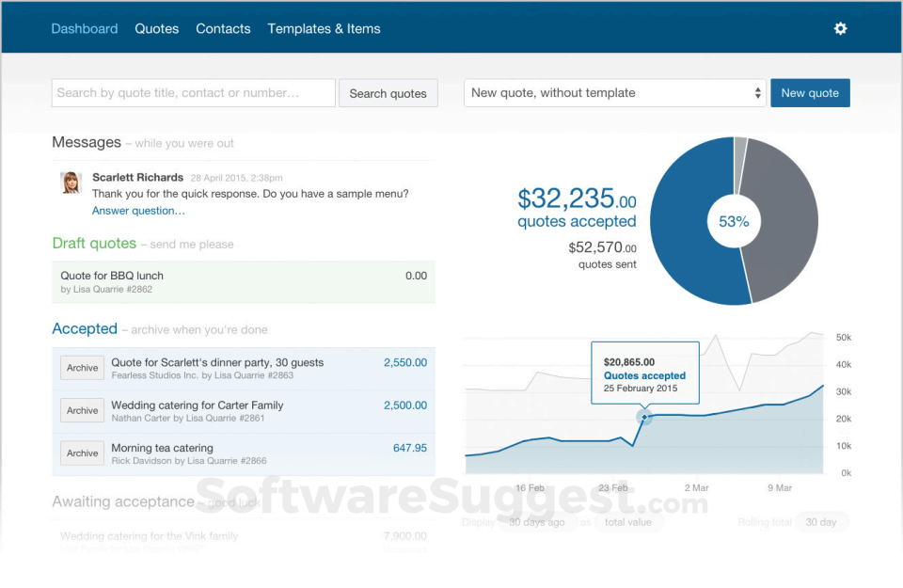Open the '30 days ago' display filter
903x588 pixels.
tap(537, 521)
